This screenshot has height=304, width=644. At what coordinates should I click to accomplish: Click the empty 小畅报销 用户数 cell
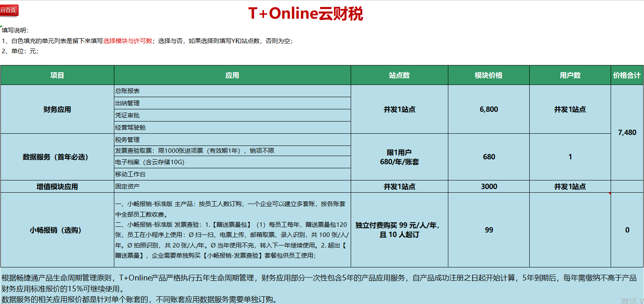(x=570, y=230)
